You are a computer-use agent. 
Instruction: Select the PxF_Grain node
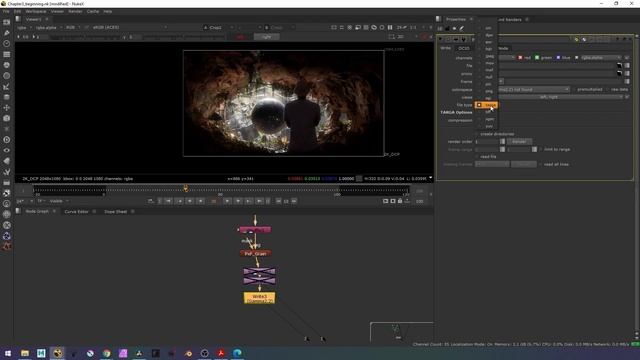point(255,253)
